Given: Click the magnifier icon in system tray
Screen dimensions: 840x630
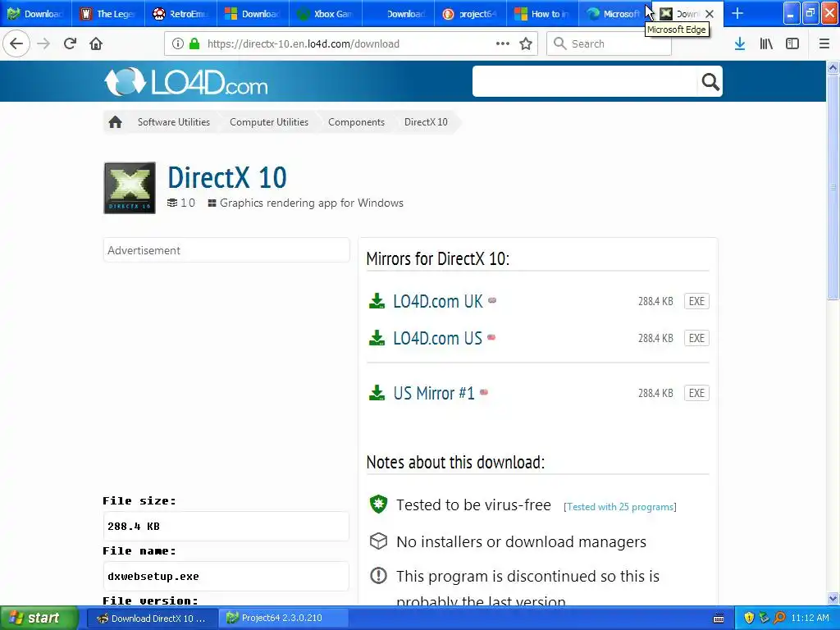Looking at the screenshot, I should (x=779, y=618).
